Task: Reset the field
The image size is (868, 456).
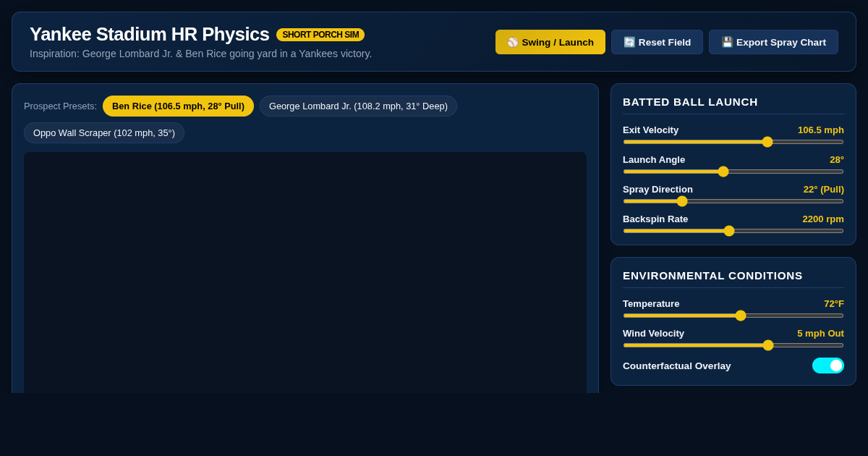Action: point(657,42)
